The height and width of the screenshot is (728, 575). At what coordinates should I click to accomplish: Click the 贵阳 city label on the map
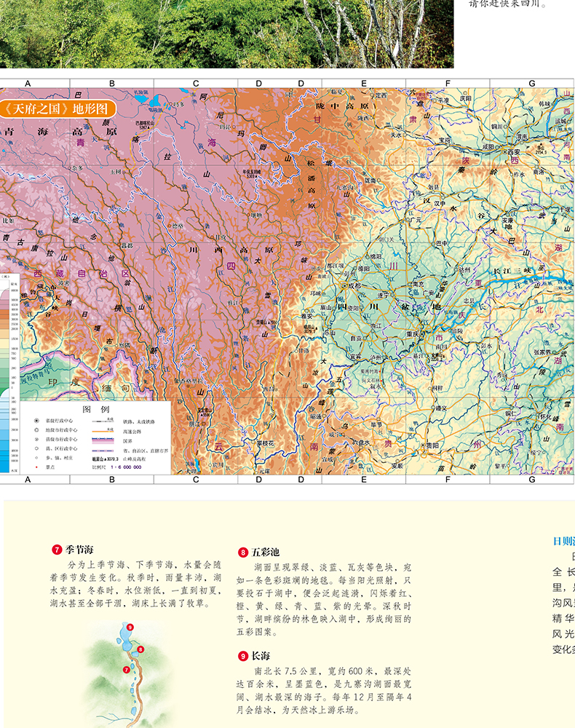(432, 446)
